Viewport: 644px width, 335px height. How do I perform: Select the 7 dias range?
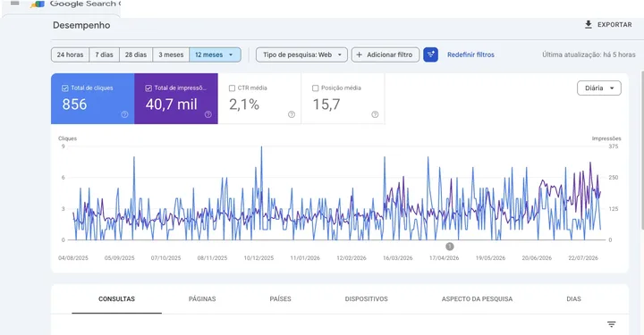pos(105,54)
